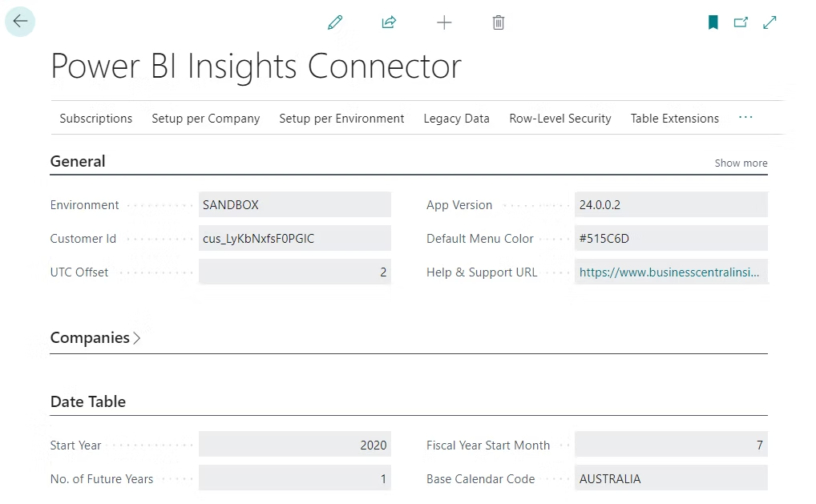This screenshot has height=504, width=816.
Task: Expand page with the diagonal arrows icon
Action: (x=770, y=22)
